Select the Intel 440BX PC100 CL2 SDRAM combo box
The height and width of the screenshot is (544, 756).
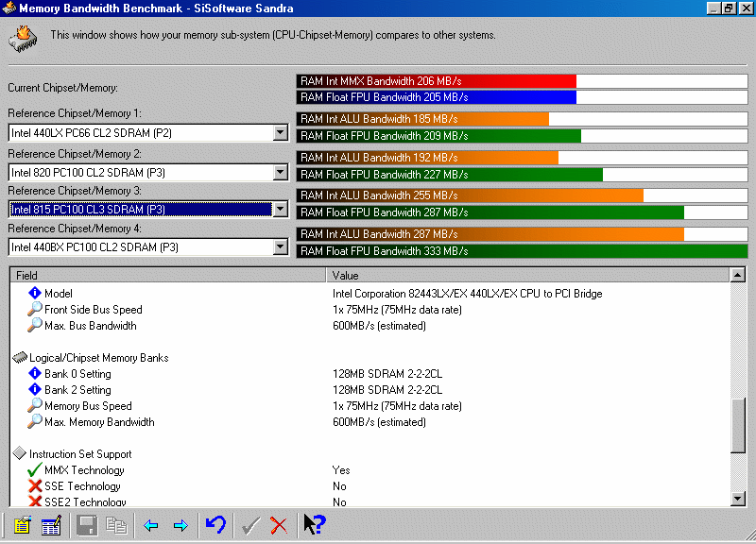(x=148, y=246)
